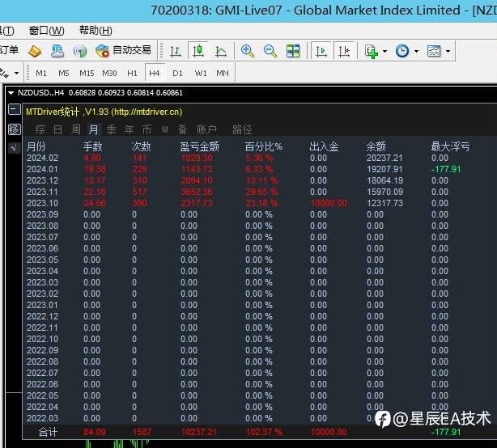Open the 路径 path tab
This screenshot has height=448, width=497.
(x=242, y=129)
